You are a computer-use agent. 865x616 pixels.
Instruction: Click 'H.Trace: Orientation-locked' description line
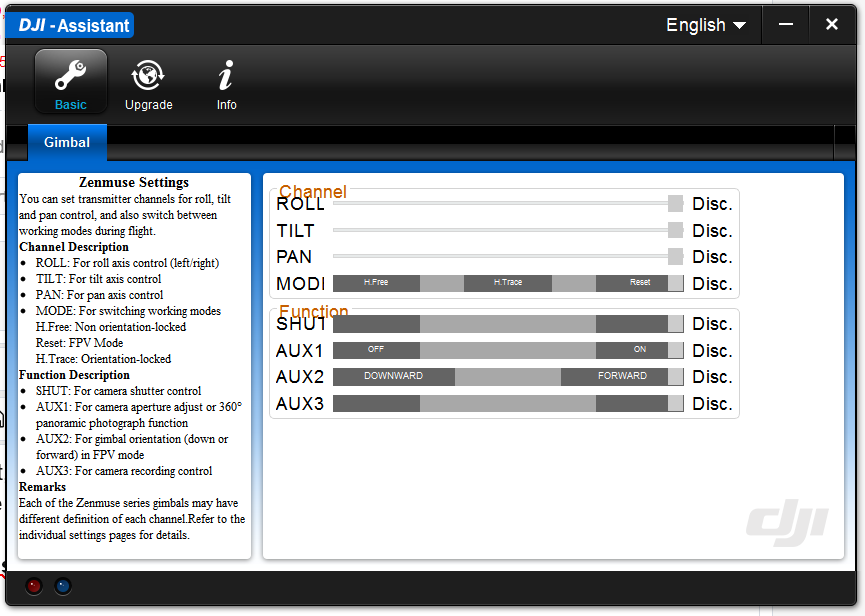pos(104,358)
